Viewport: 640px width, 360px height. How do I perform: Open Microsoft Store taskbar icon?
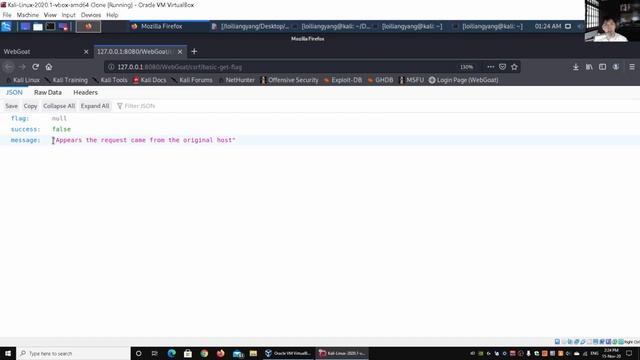(188, 353)
